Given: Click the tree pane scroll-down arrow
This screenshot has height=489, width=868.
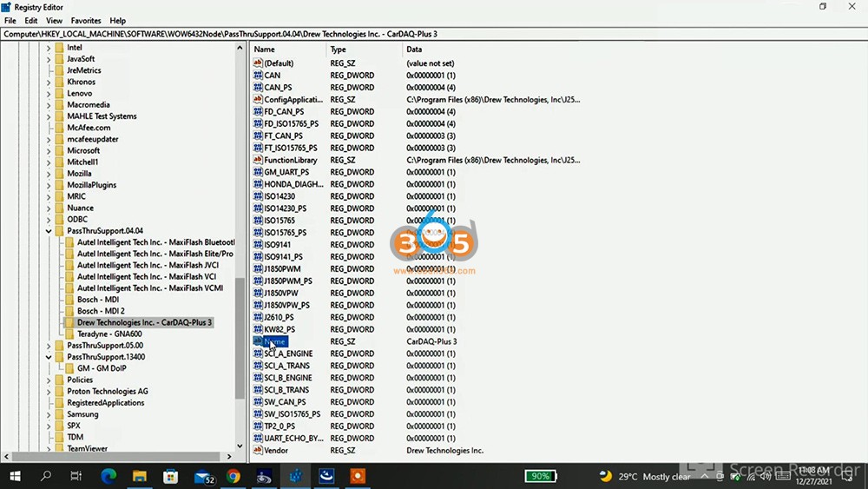Looking at the screenshot, I should point(240,446).
